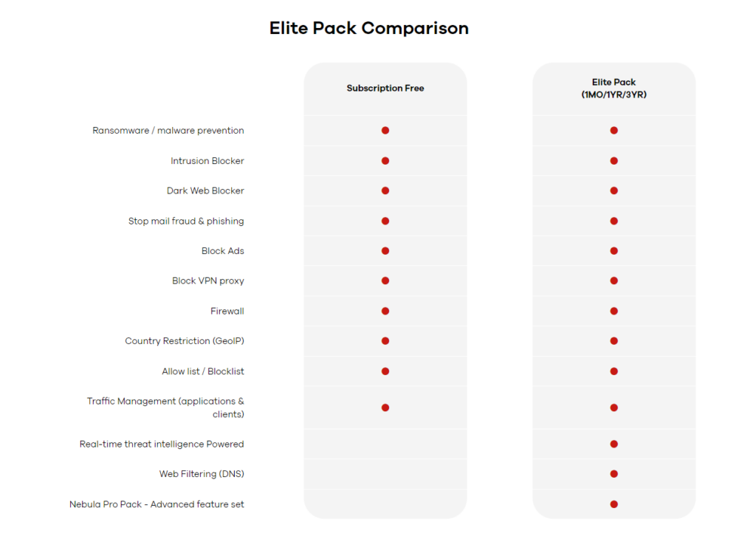This screenshot has width=756, height=545.
Task: Click the Web Filtering (DNS) feature label
Action: [x=202, y=474]
